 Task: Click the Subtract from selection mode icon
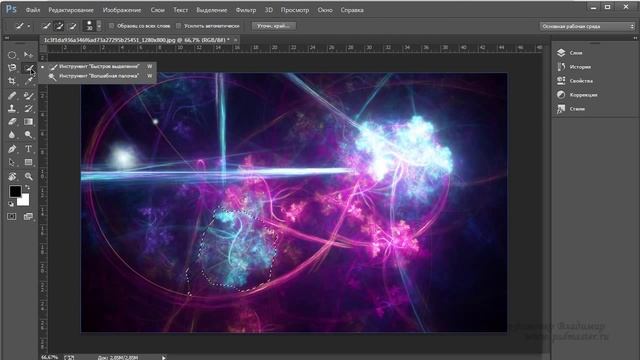pyautogui.click(x=73, y=26)
